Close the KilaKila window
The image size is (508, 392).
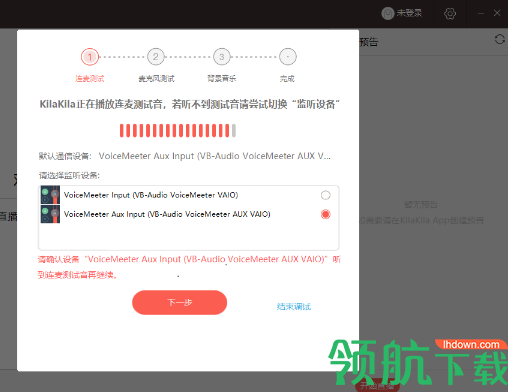(x=497, y=13)
